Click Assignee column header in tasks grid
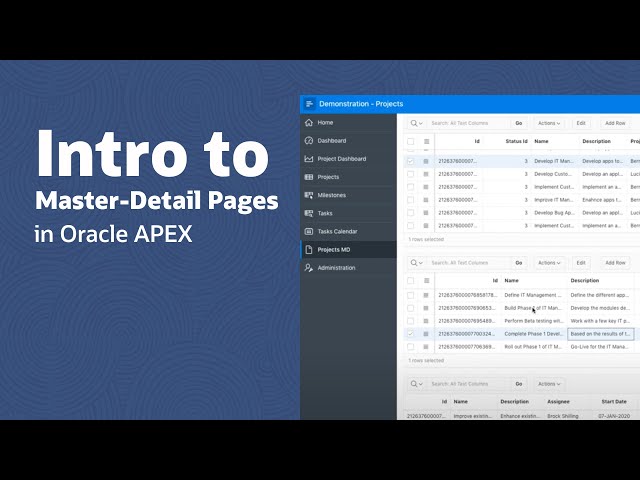Viewport: 640px width, 480px height. [x=558, y=402]
